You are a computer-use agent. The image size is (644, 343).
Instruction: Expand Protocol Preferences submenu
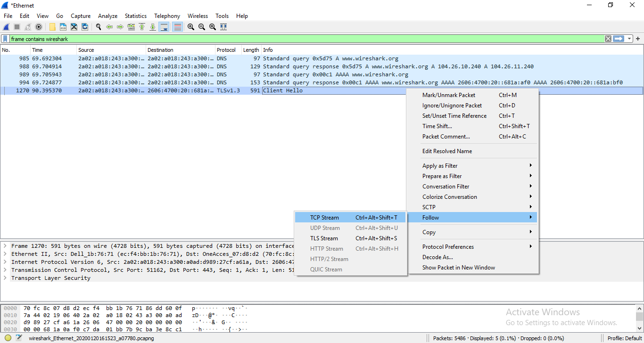tap(472, 247)
